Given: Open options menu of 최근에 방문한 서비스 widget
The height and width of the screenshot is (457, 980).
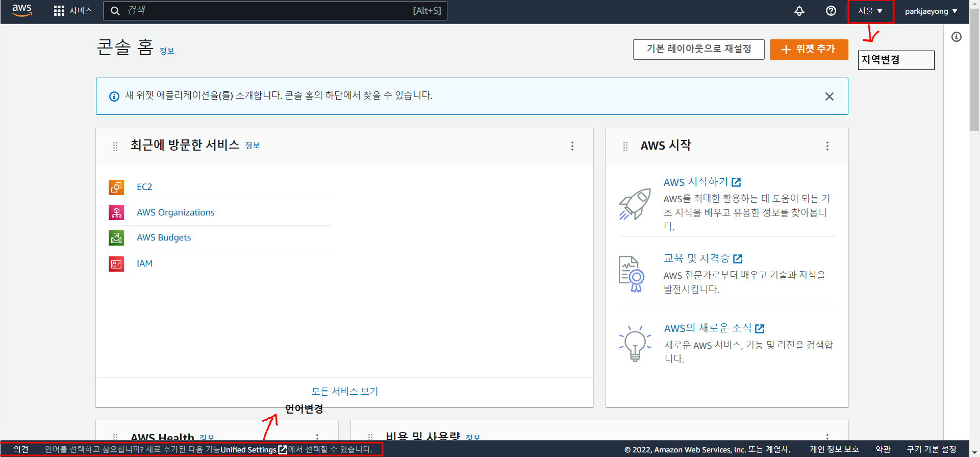Looking at the screenshot, I should pyautogui.click(x=572, y=146).
